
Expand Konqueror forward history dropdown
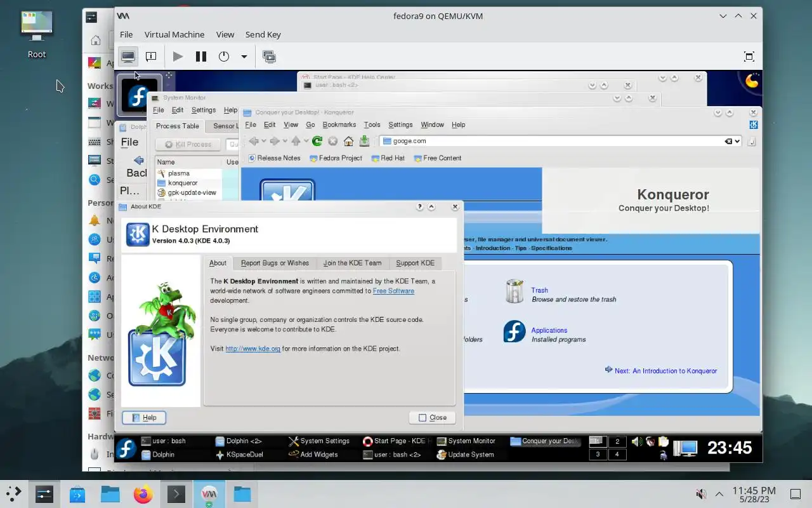285,141
